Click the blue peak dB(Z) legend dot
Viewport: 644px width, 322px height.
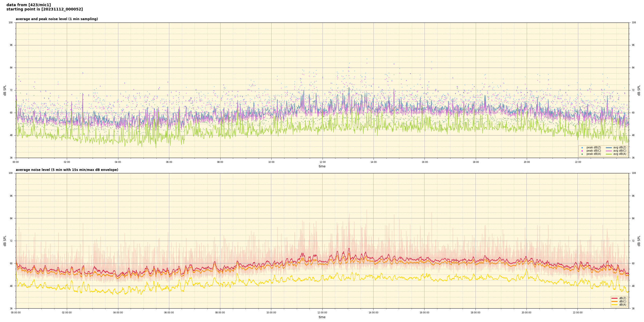(x=582, y=148)
